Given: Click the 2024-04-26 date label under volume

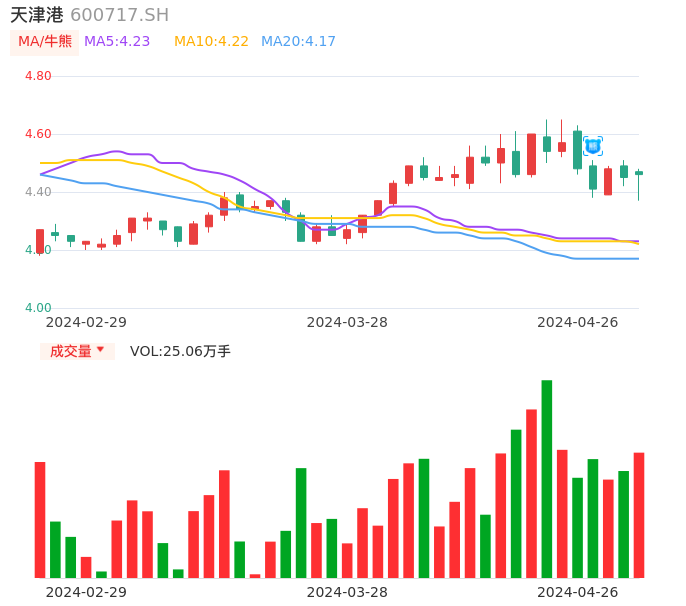Looking at the screenshot, I should (577, 592).
